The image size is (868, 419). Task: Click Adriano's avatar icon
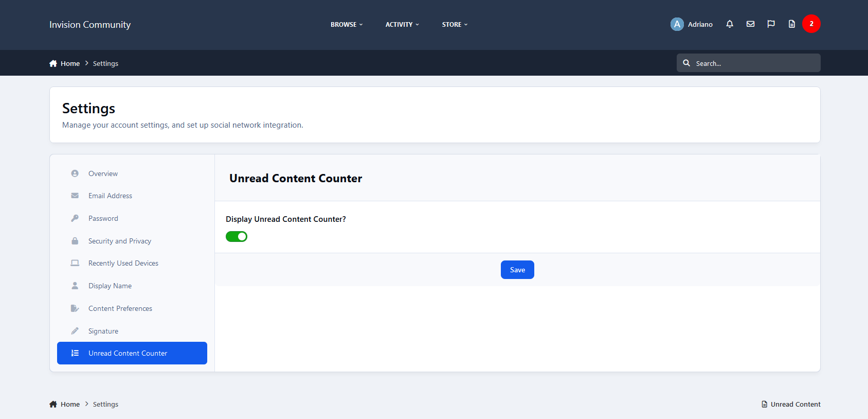(677, 24)
